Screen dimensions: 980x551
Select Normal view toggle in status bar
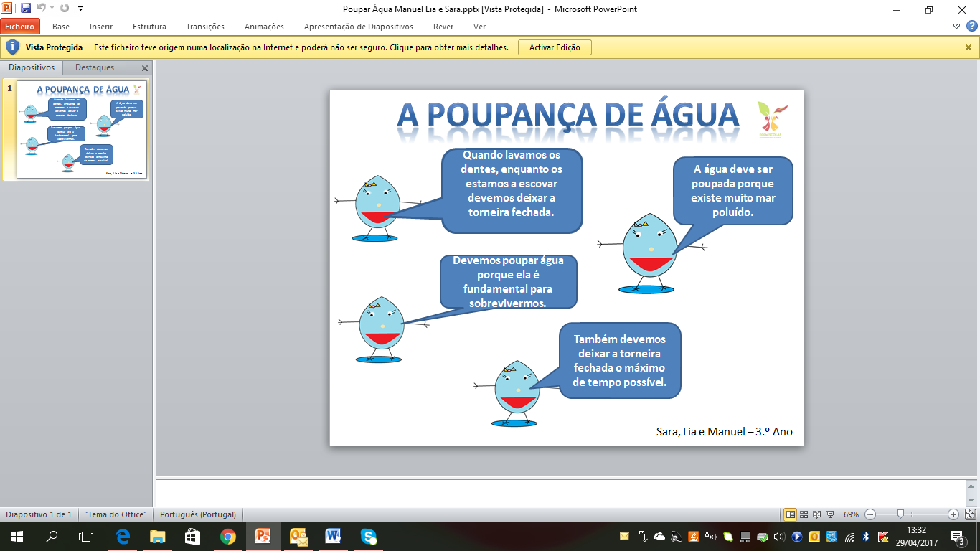(790, 514)
